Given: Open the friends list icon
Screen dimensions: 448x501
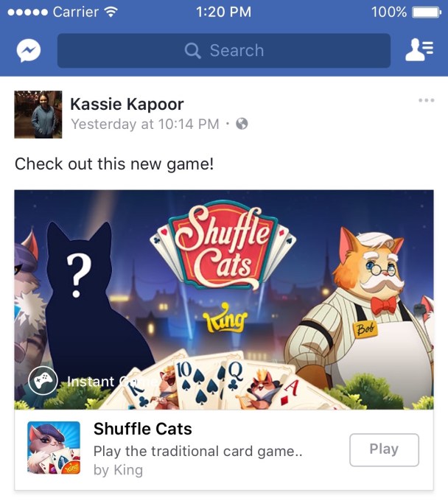Looking at the screenshot, I should tap(419, 50).
